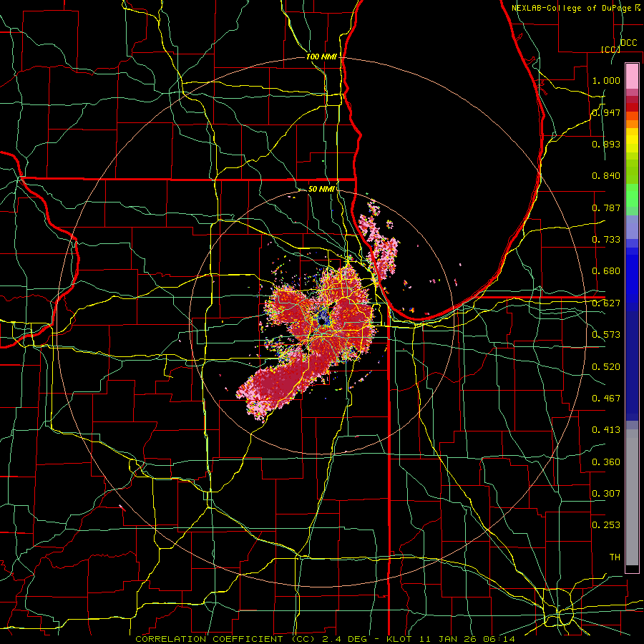The image size is (644, 644).
Task: Click the 100 NMI range ring label
Action: click(x=321, y=57)
